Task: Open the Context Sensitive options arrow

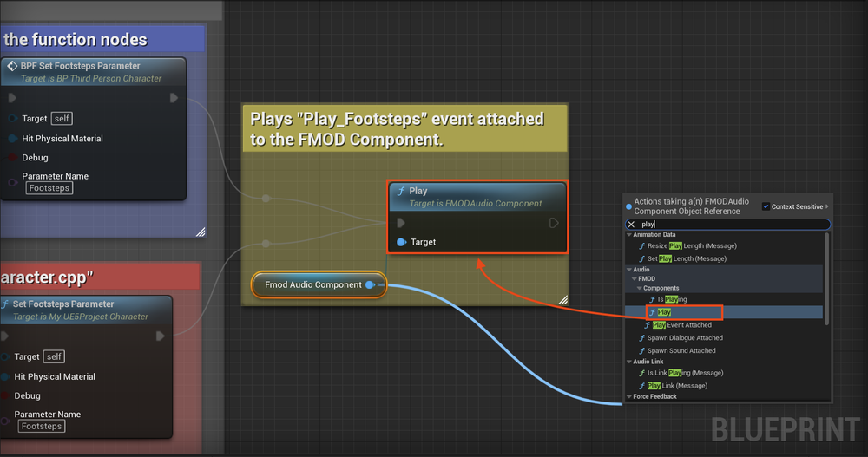Action: click(827, 206)
